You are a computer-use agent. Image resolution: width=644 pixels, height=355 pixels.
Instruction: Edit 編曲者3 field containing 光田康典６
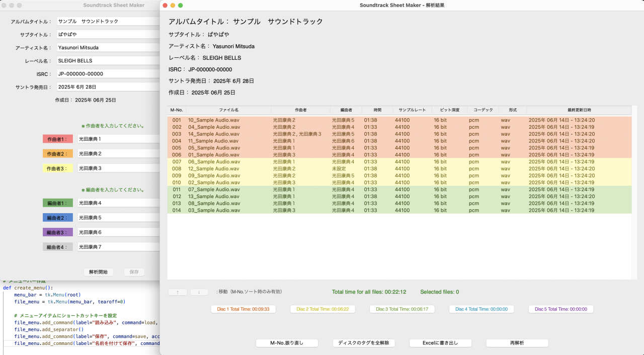[x=118, y=232]
